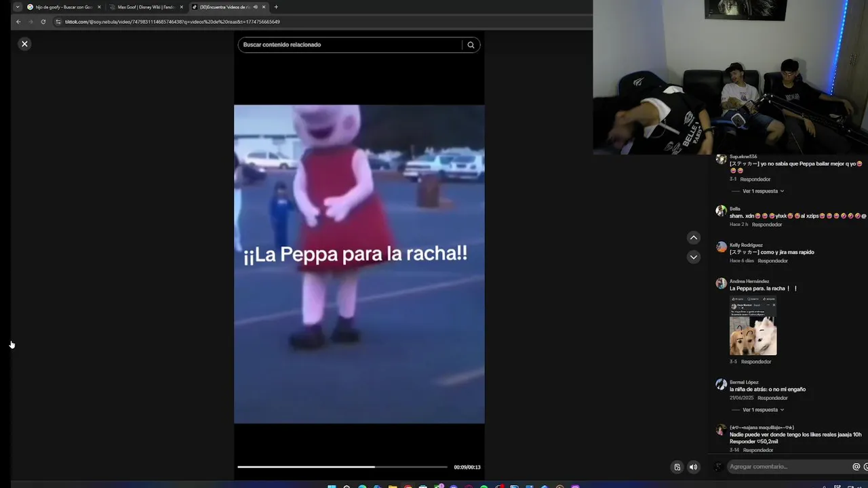Click the browser forward arrow
Screen dimensions: 868x488
(31, 22)
